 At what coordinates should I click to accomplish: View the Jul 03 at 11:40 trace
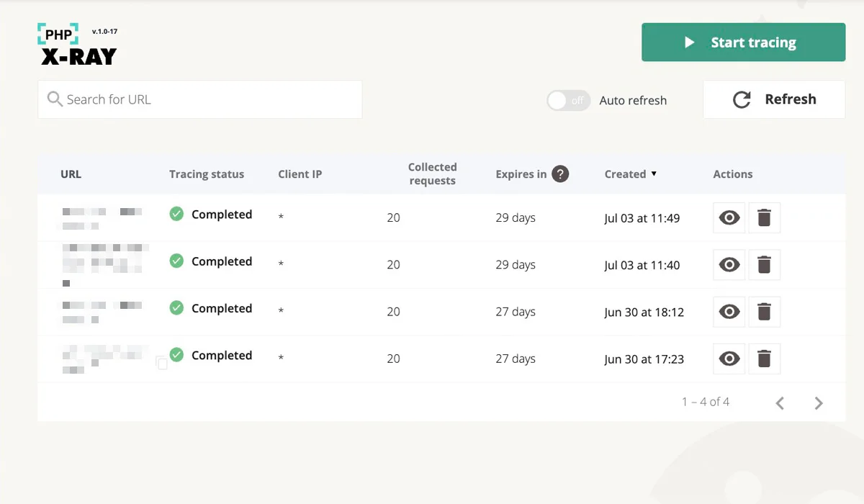tap(729, 265)
